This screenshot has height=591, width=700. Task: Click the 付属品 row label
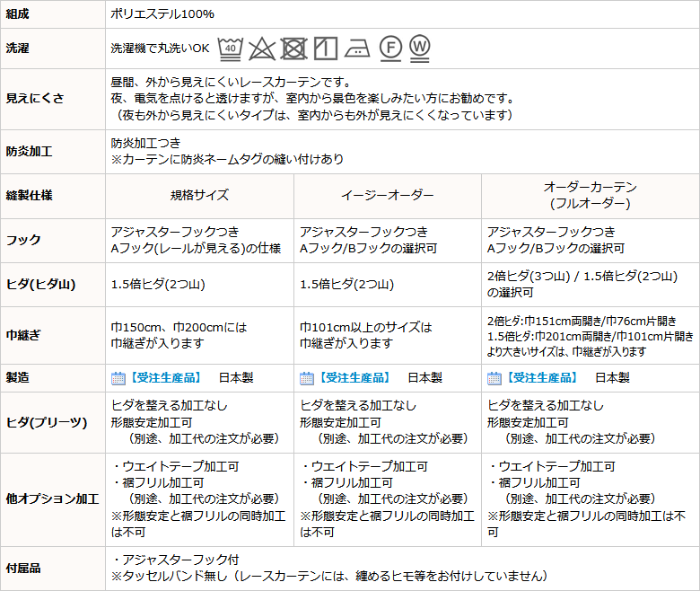point(23,568)
